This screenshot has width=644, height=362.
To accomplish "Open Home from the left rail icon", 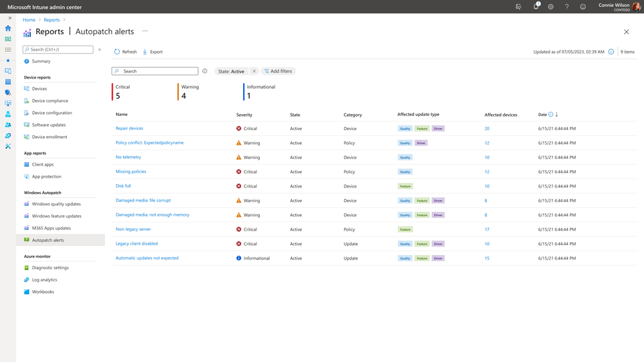I will (x=8, y=28).
